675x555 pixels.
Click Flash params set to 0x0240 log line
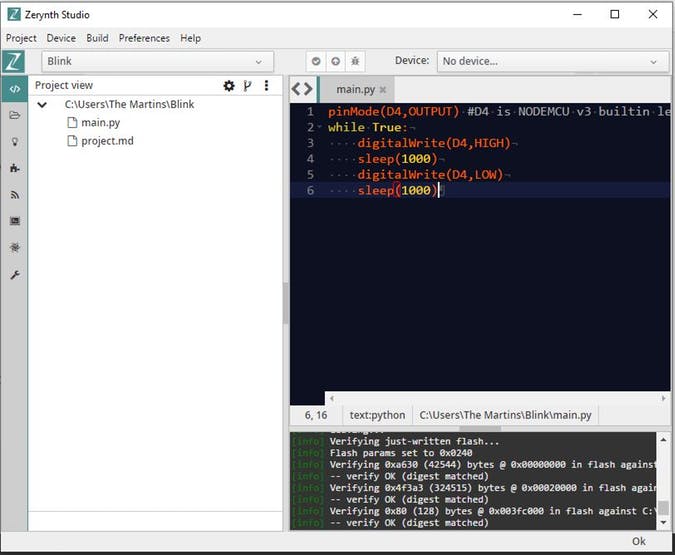(401, 453)
